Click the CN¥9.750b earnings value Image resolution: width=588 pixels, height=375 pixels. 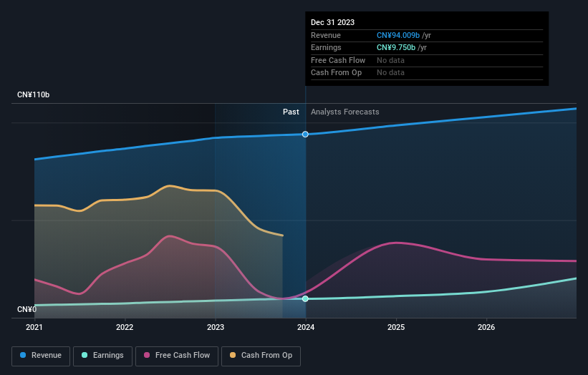click(x=396, y=47)
